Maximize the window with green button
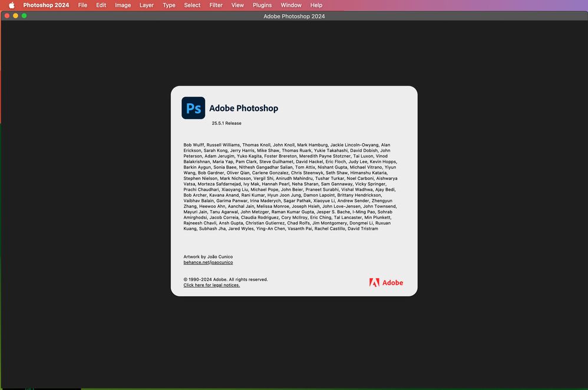Screen dimensions: 588x390 (24, 16)
